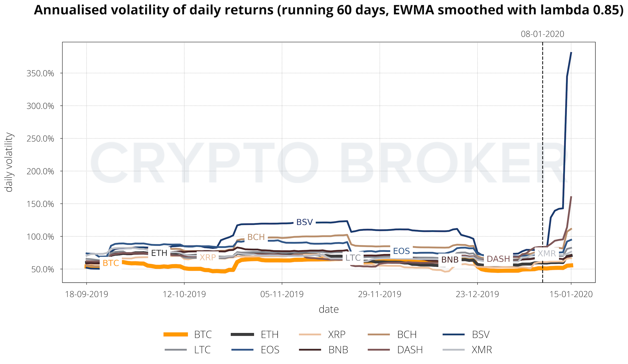Click the "date" x-axis title
Image resolution: width=628 pixels, height=364 pixels.
point(329,309)
